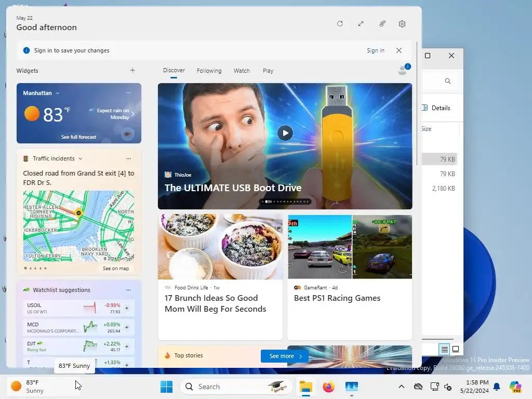Launch Firefox from the taskbar
This screenshot has width=532, height=399.
[328, 387]
